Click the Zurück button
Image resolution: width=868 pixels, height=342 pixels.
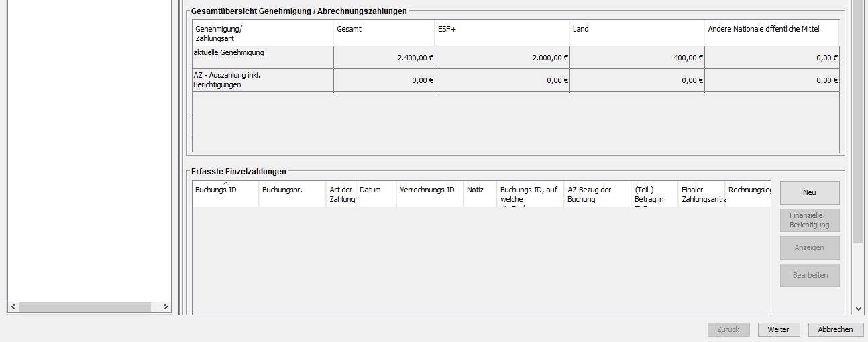pyautogui.click(x=728, y=329)
